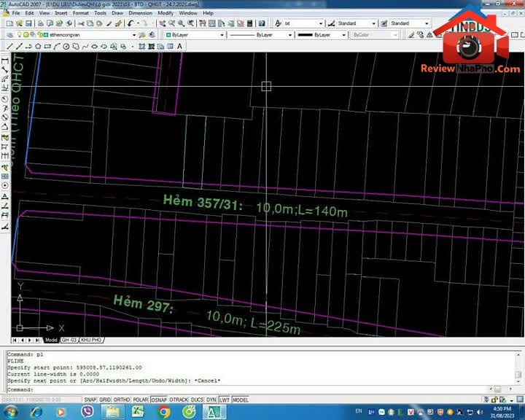Screen dimensions: 525x420
Task: Toggle ORTHO mode in status bar
Action: coord(122,400)
